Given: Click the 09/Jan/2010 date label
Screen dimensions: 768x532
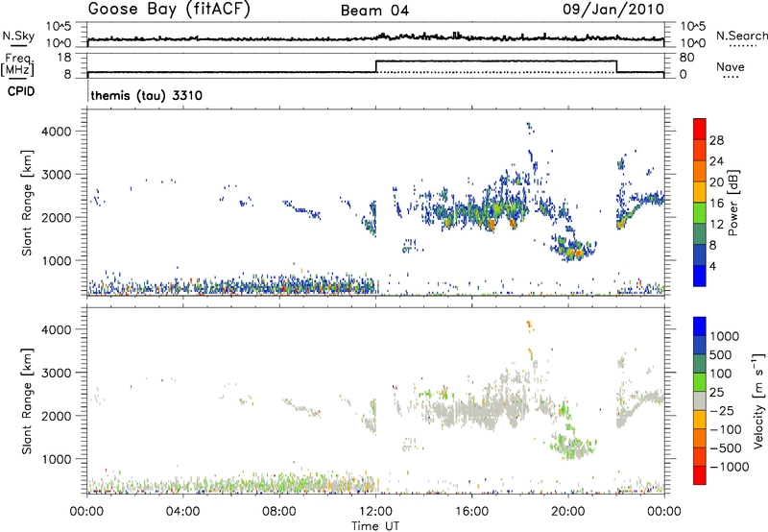Looking at the screenshot, I should [x=613, y=9].
